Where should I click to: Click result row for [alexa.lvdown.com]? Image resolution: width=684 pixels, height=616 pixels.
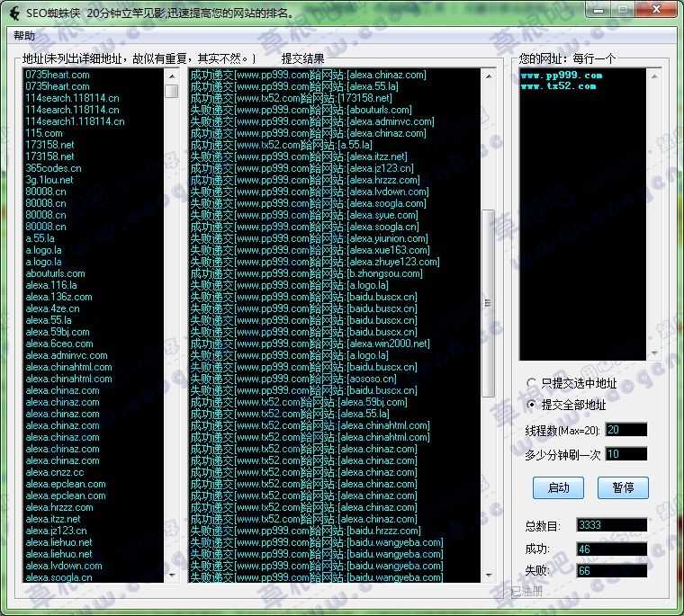click(310, 192)
